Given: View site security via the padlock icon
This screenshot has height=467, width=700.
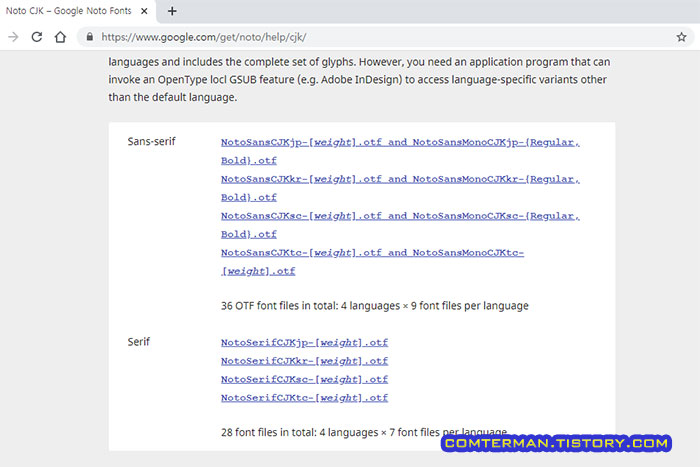Looking at the screenshot, I should click(90, 37).
